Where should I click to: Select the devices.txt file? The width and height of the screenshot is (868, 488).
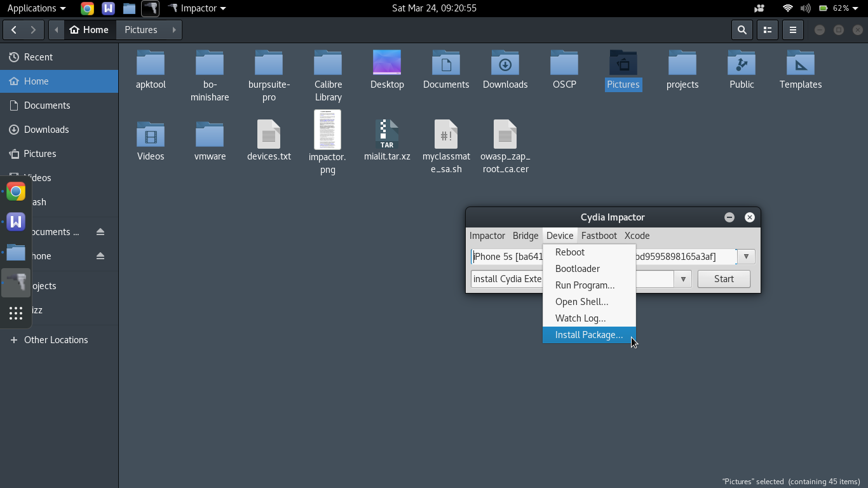(x=269, y=141)
